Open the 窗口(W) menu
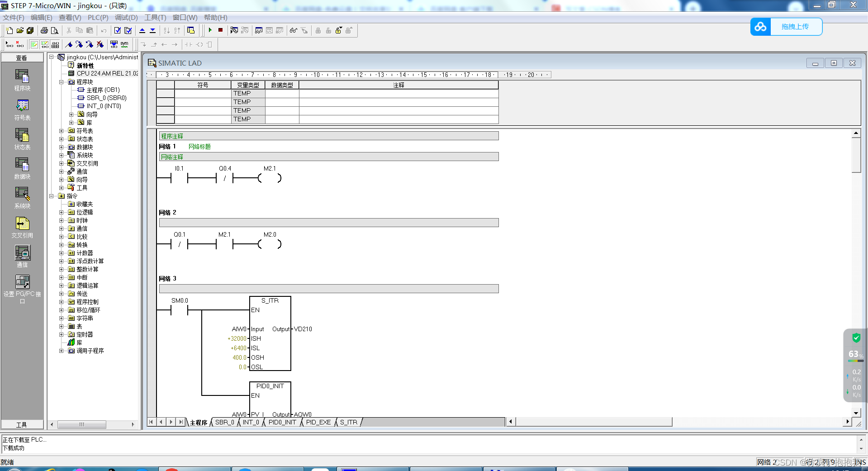Screen dimensions: 868x471 tap(185, 17)
